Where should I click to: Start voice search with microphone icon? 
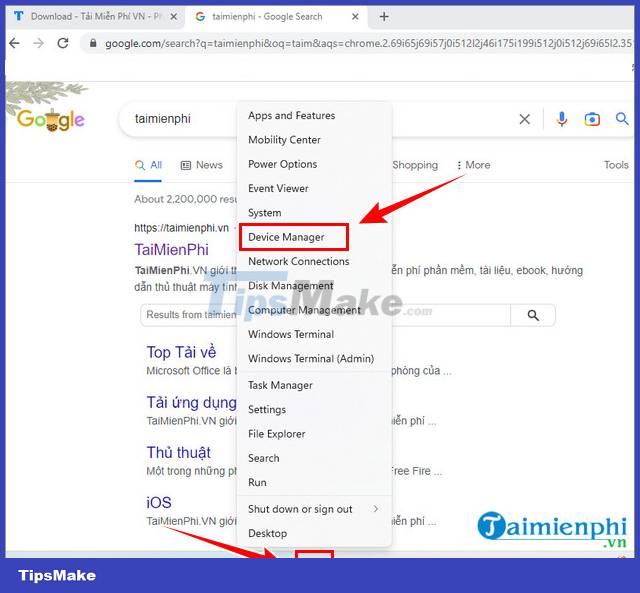(x=562, y=119)
